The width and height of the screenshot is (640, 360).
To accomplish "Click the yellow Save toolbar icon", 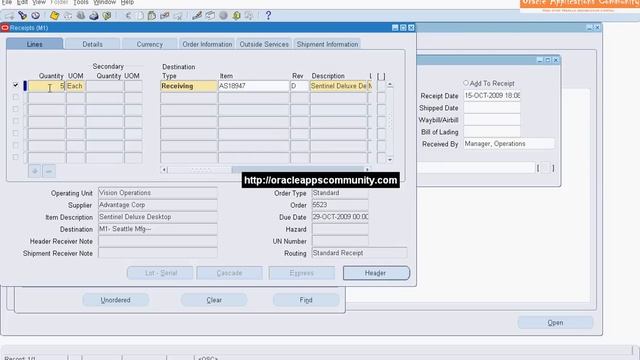I will tap(54, 16).
